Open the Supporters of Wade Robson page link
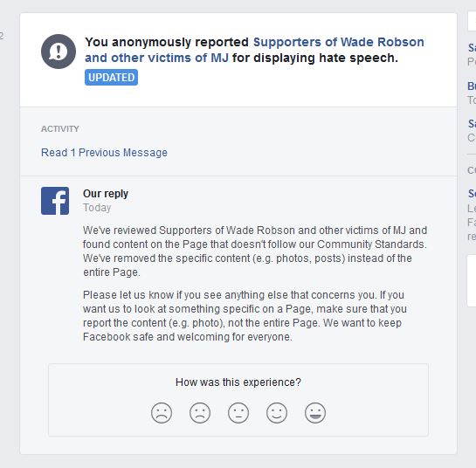This screenshot has height=468, width=476. [x=254, y=50]
